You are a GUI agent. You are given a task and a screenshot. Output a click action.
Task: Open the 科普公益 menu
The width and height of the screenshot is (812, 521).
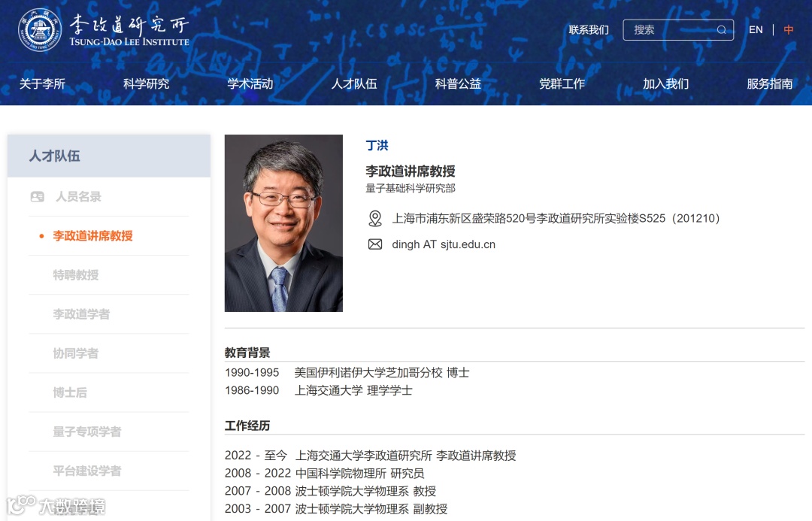(458, 84)
